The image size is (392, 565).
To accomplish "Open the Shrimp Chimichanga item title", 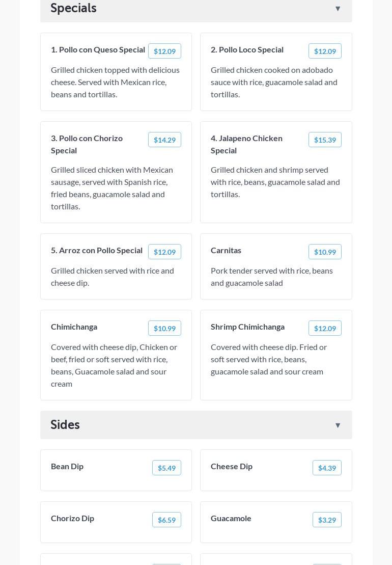I will tap(247, 327).
